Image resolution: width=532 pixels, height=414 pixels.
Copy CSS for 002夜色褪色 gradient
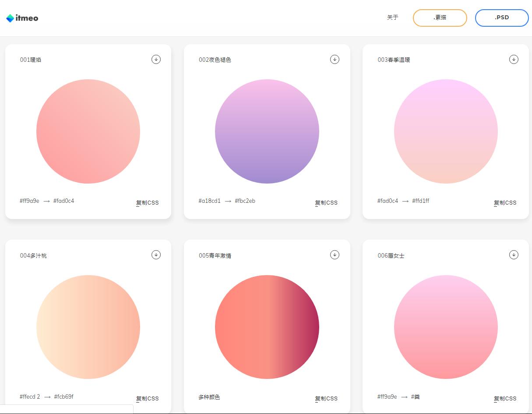(x=326, y=203)
